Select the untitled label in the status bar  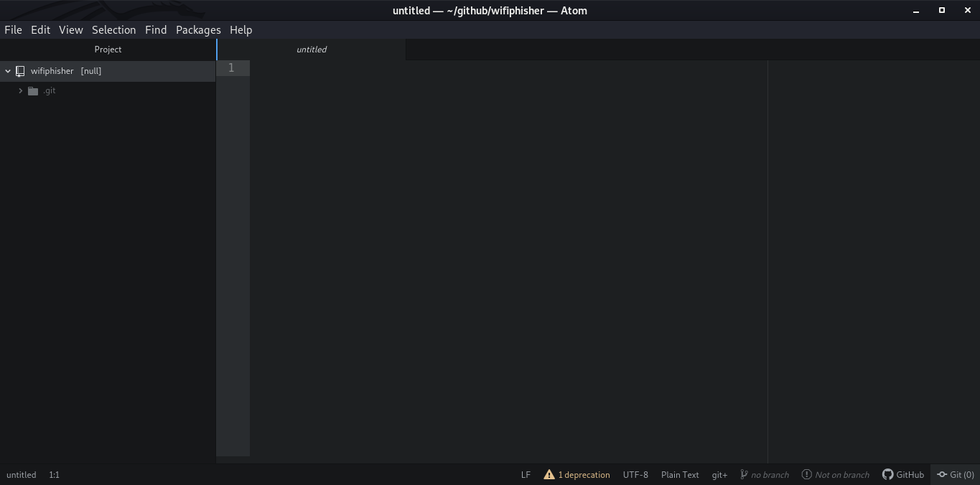(21, 474)
